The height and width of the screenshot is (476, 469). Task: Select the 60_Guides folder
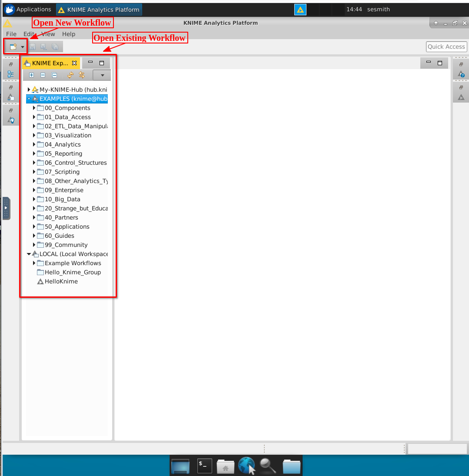coord(56,236)
